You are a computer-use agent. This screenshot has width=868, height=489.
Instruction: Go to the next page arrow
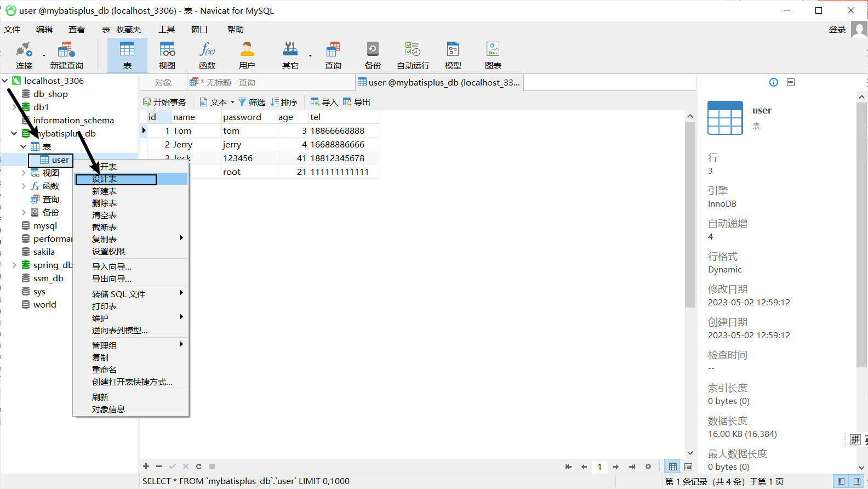tap(616, 467)
